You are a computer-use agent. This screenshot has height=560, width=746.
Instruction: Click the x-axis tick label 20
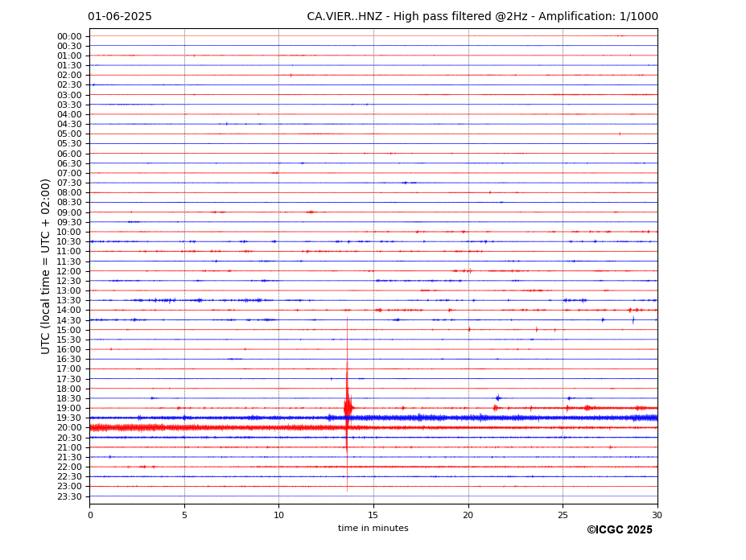click(468, 515)
